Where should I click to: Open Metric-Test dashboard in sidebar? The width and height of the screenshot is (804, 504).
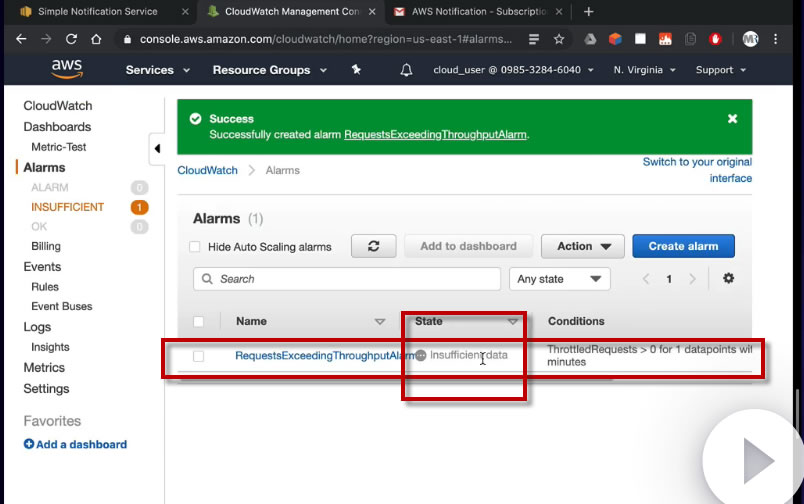click(x=58, y=147)
